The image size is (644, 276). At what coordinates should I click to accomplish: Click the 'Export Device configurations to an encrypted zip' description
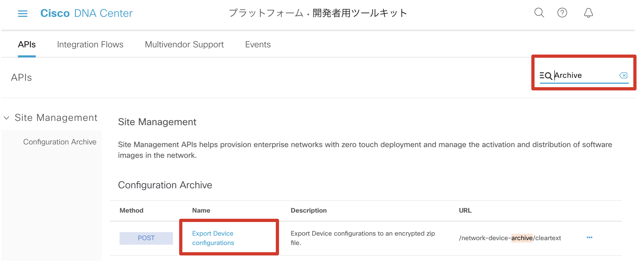click(363, 238)
